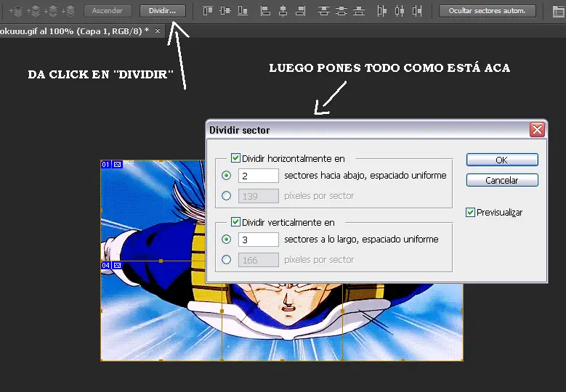Distribute slices by left edges
Image resolution: width=566 pixels, height=392 pixels.
tap(381, 11)
